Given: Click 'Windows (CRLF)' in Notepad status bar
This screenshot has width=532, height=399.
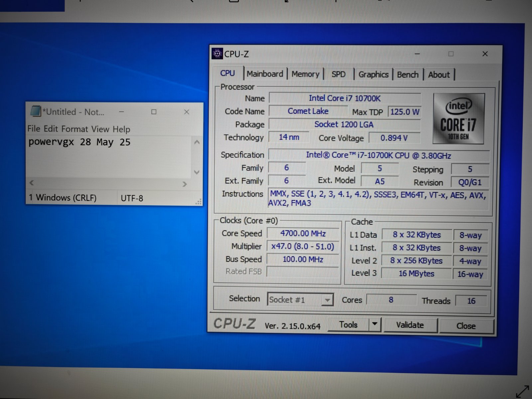Looking at the screenshot, I should [66, 198].
